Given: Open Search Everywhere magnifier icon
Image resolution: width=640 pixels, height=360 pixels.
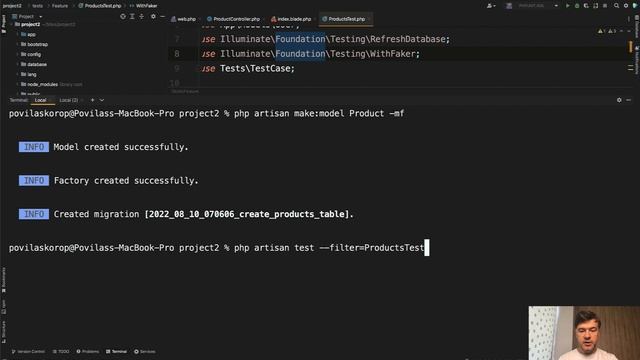Looking at the screenshot, I should pyautogui.click(x=616, y=6).
